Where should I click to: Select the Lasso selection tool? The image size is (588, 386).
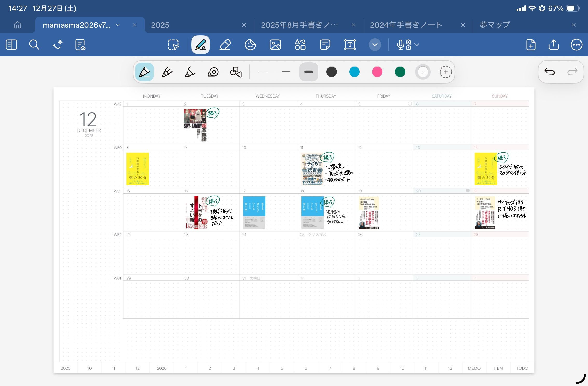coord(173,45)
